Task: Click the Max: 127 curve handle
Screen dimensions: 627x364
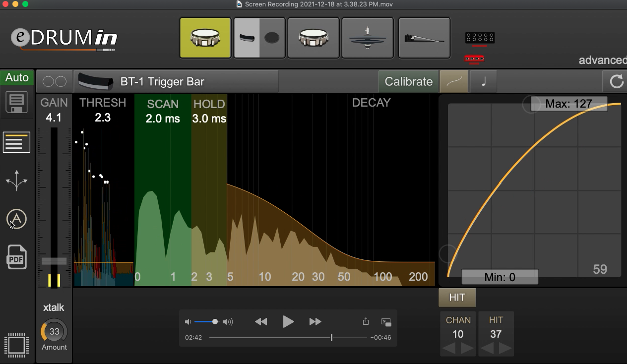Action: click(x=568, y=104)
